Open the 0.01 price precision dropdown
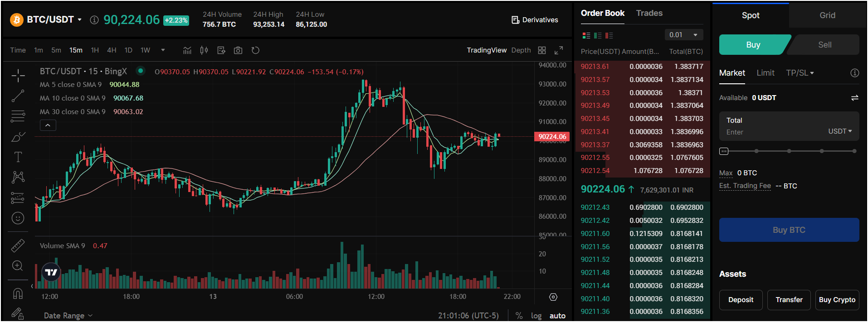The width and height of the screenshot is (868, 322). click(x=684, y=35)
